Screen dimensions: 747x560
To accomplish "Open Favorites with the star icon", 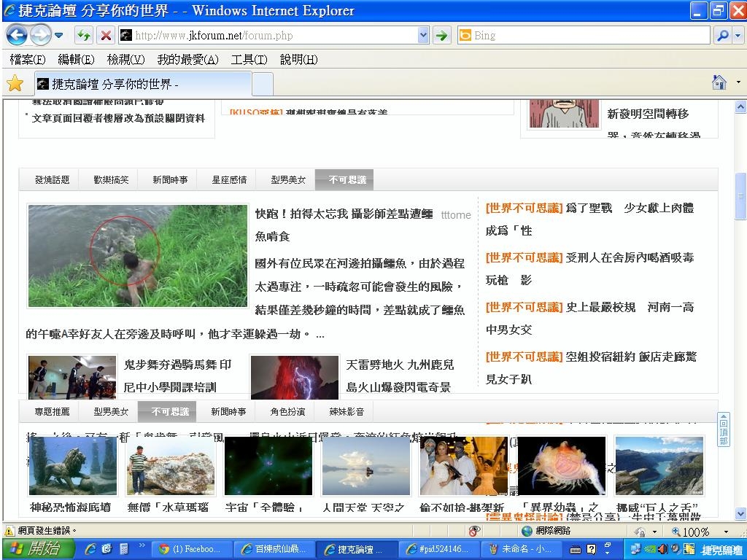I will pyautogui.click(x=15, y=83).
